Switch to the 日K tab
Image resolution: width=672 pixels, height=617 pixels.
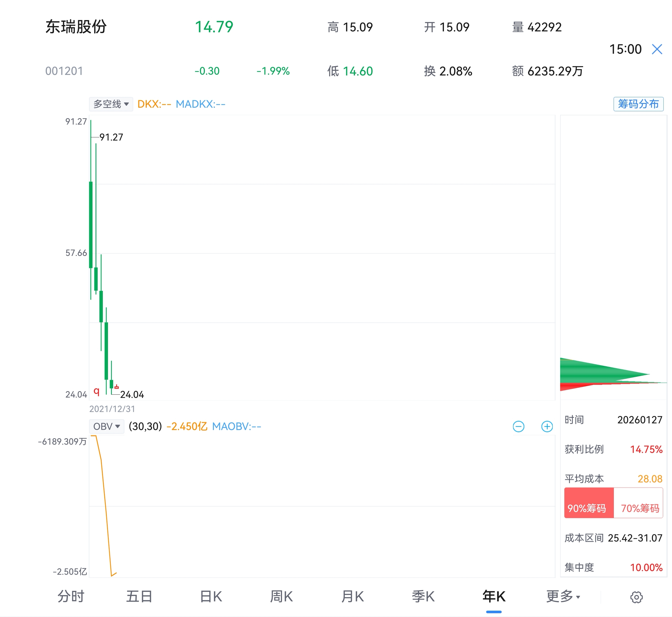coord(211,596)
